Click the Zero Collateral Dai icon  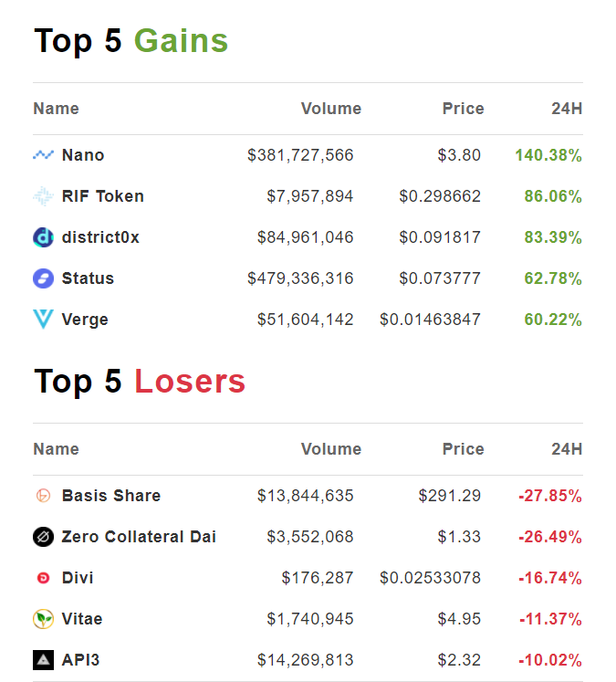(43, 537)
